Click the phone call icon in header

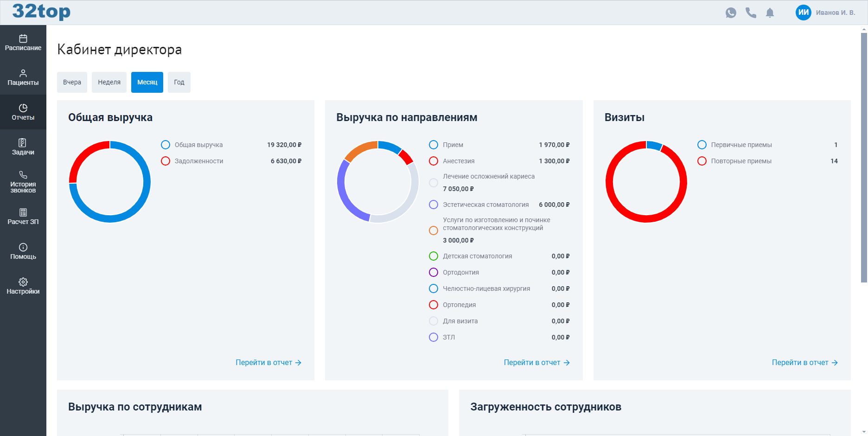click(x=751, y=13)
